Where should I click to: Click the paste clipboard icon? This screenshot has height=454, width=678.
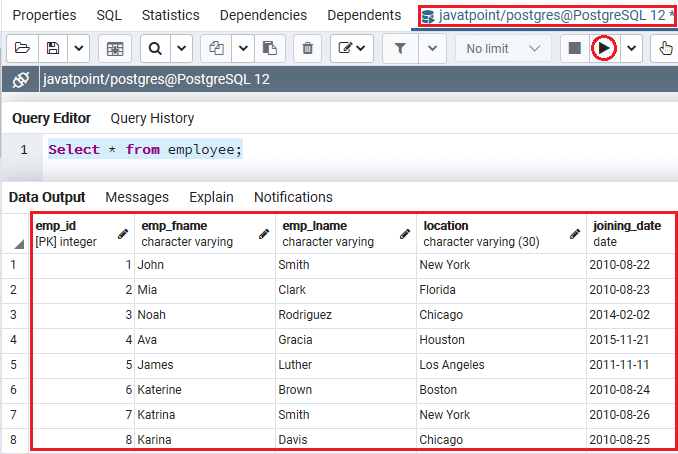click(270, 48)
